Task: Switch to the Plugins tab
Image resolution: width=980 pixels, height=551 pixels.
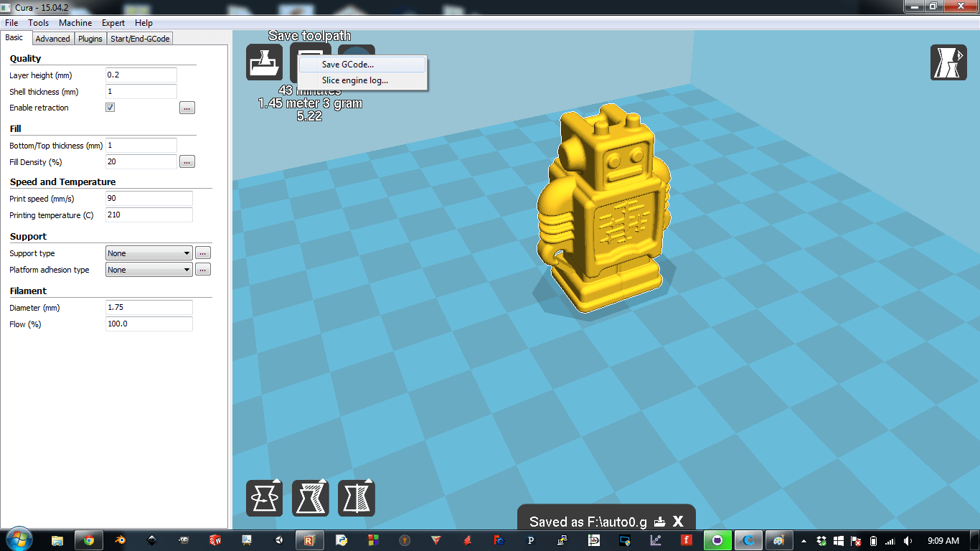Action: coord(90,39)
